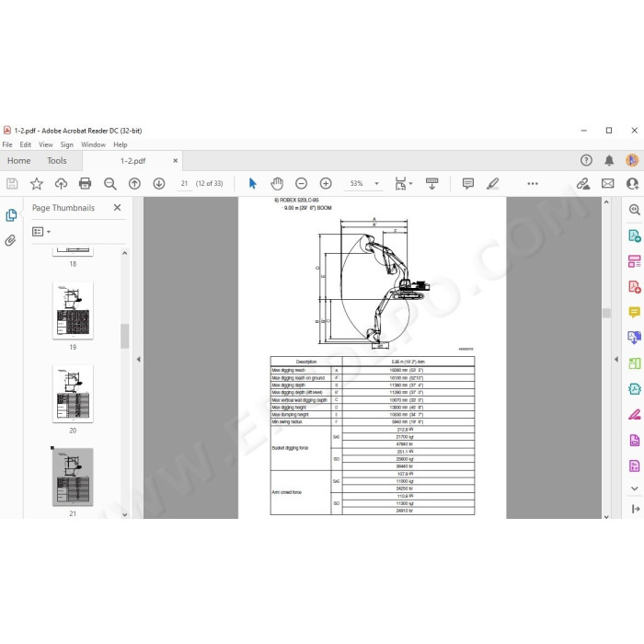Select the 1-2.pdf document tab
The height and width of the screenshot is (644, 644).
[x=132, y=161]
